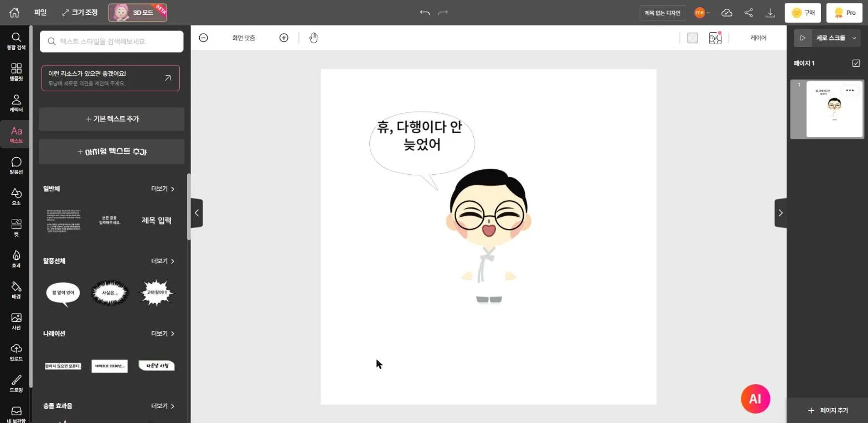Play the slideshow preview
This screenshot has width=868, height=423.
coord(803,38)
